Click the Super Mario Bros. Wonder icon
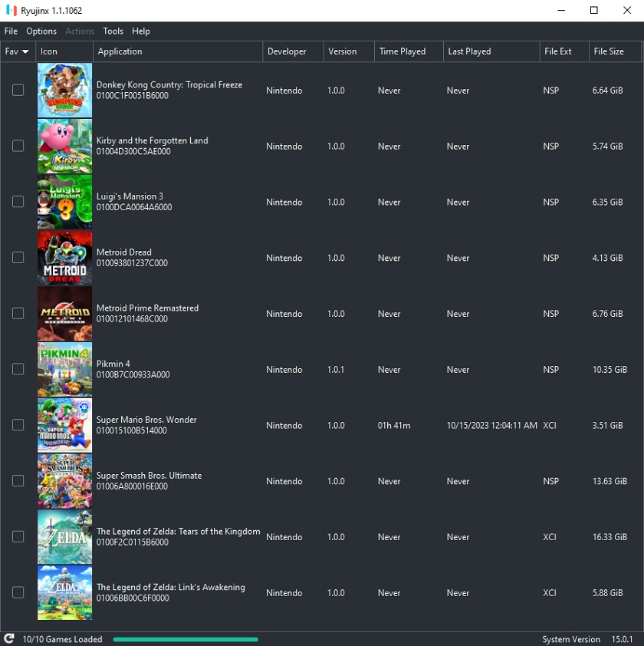Viewport: 644px width, 646px height. pyautogui.click(x=64, y=425)
